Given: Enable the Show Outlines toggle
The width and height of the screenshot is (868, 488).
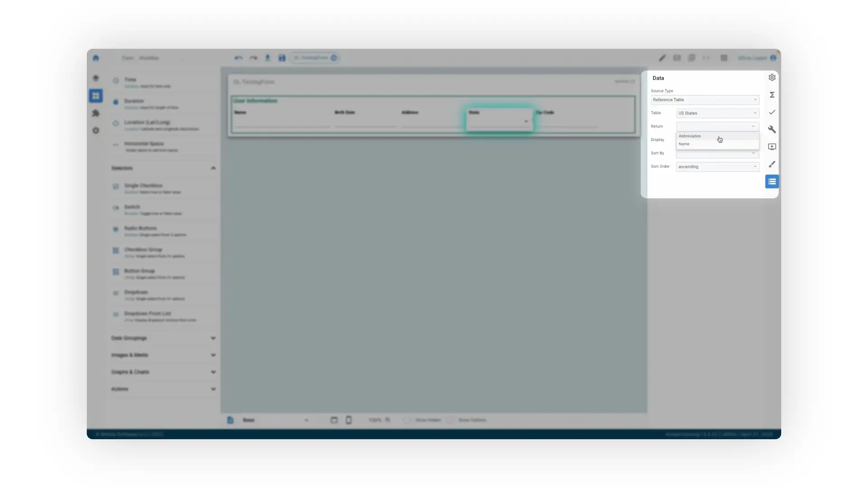Looking at the screenshot, I should tap(450, 420).
